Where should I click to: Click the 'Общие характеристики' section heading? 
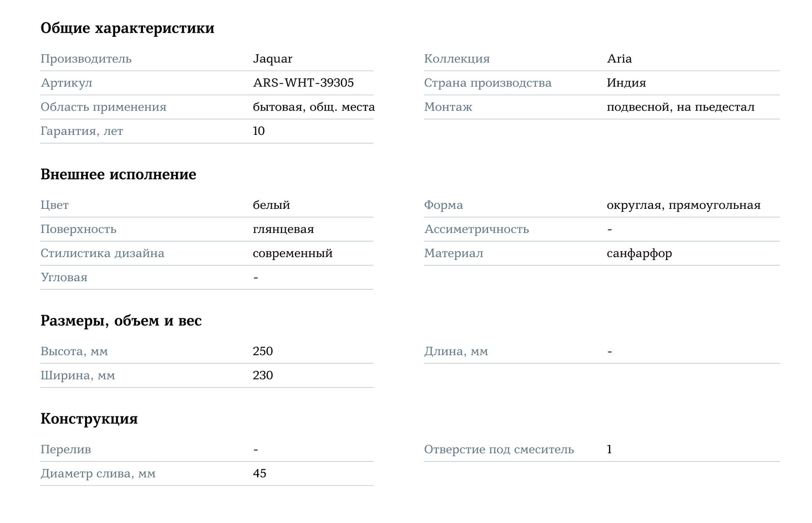(127, 28)
